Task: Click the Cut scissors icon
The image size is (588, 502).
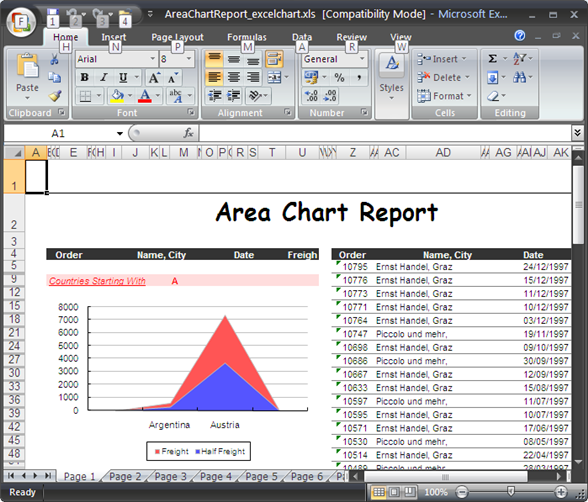Action: coord(55,59)
